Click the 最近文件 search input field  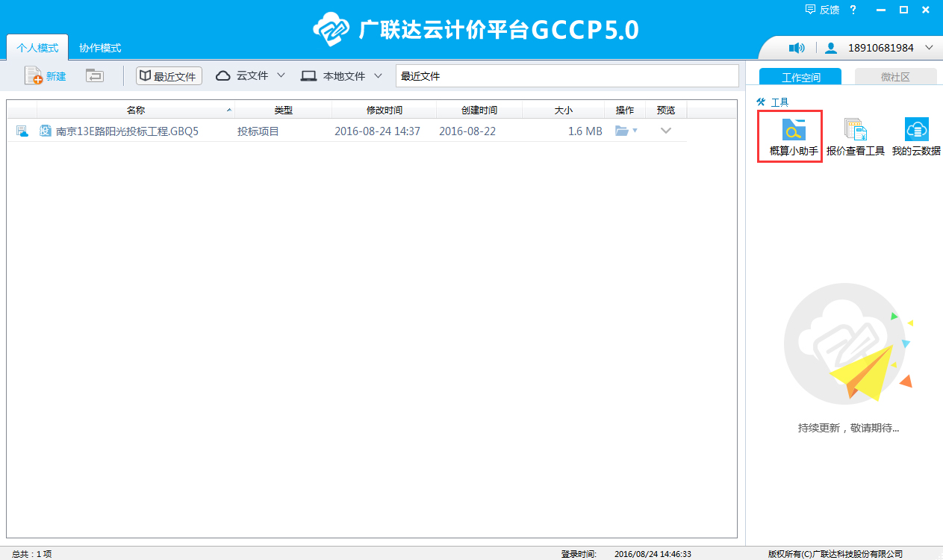pyautogui.click(x=566, y=76)
